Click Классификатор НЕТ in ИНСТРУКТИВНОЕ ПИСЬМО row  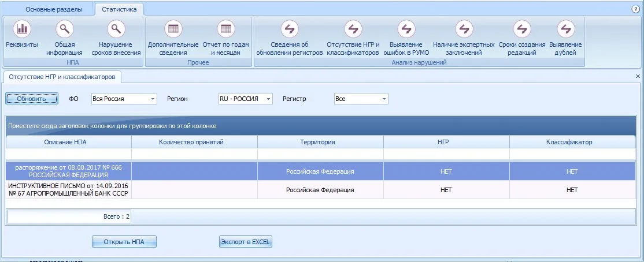pos(572,190)
